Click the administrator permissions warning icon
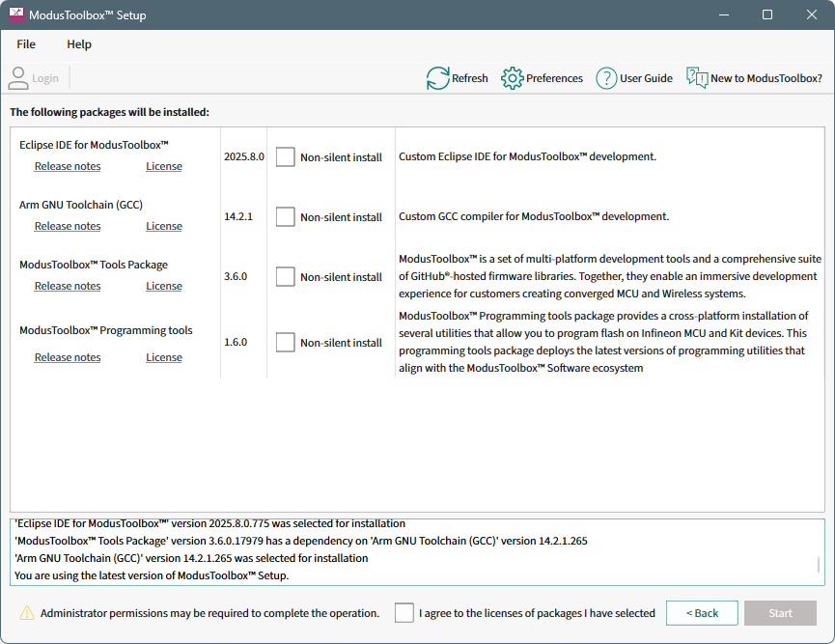Viewport: 835px width, 644px height. tap(27, 613)
